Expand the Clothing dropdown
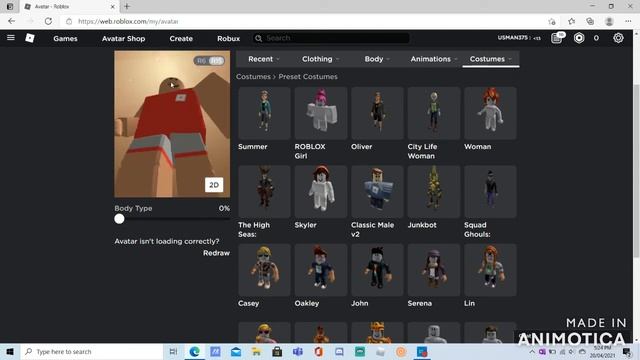This screenshot has height=360, width=640. [321, 59]
